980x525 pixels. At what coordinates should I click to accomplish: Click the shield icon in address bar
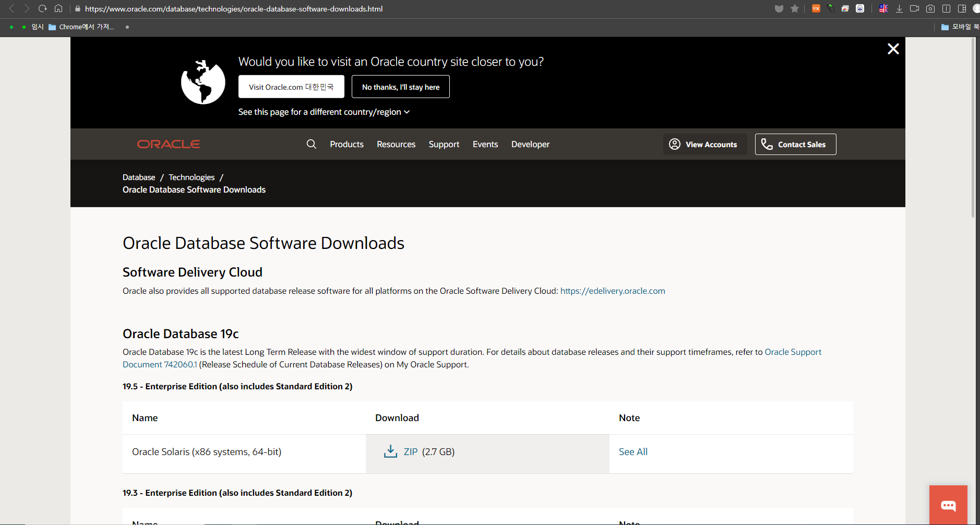point(779,8)
